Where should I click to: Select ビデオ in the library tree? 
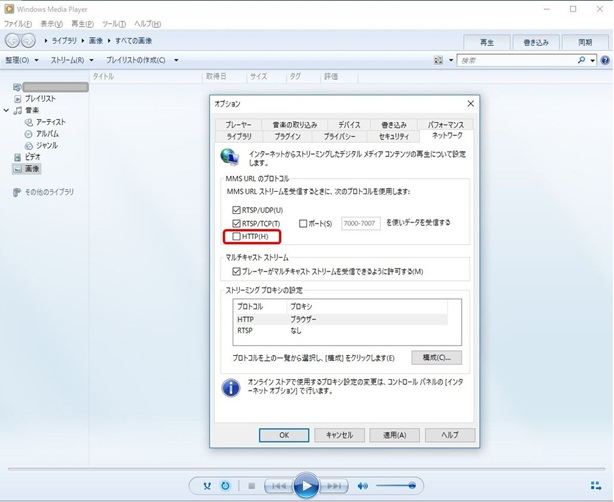click(33, 157)
